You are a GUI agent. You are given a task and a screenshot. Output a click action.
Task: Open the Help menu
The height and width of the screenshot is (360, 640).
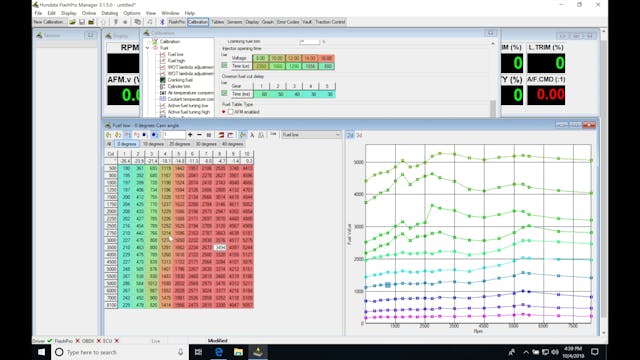(190, 13)
